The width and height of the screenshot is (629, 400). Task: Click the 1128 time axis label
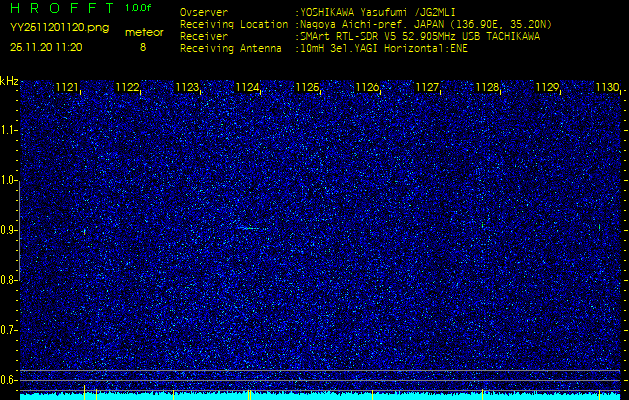(x=487, y=87)
